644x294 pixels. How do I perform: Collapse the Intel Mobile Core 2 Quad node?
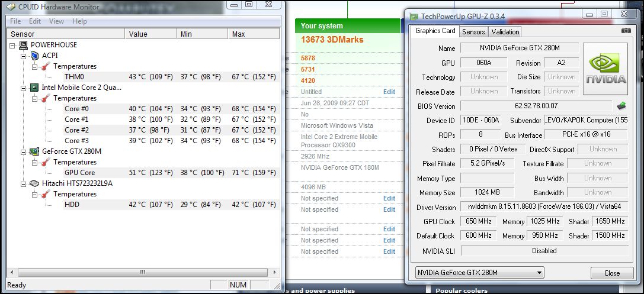24,88
